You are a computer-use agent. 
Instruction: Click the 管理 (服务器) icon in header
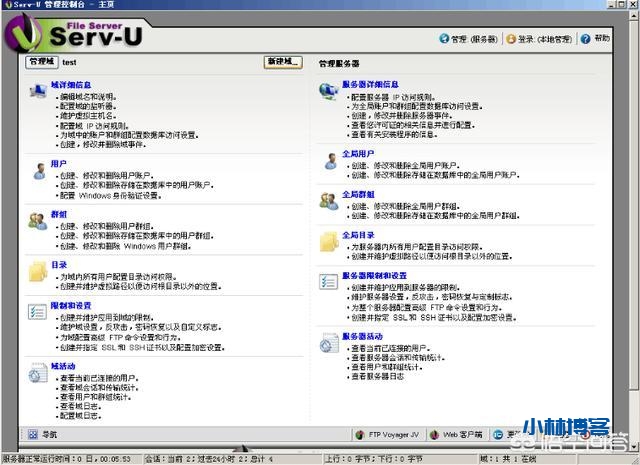[x=444, y=38]
